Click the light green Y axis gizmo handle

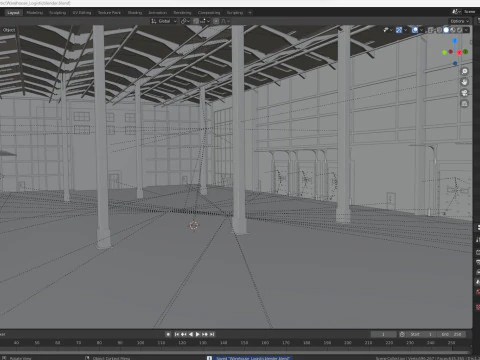pos(444,52)
